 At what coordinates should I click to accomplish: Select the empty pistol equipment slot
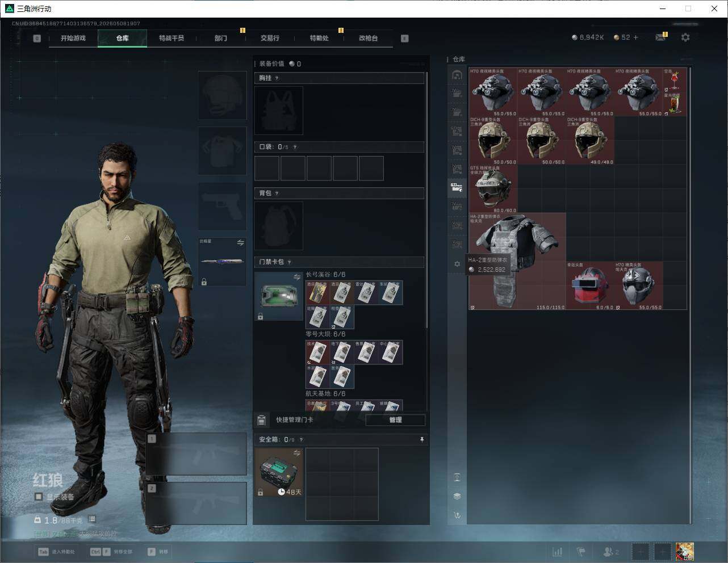pyautogui.click(x=222, y=206)
